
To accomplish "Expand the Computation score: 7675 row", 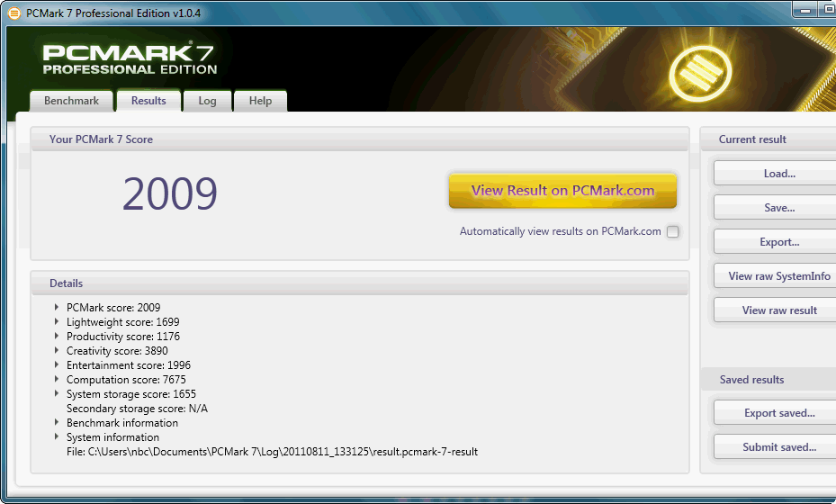I will (56, 379).
